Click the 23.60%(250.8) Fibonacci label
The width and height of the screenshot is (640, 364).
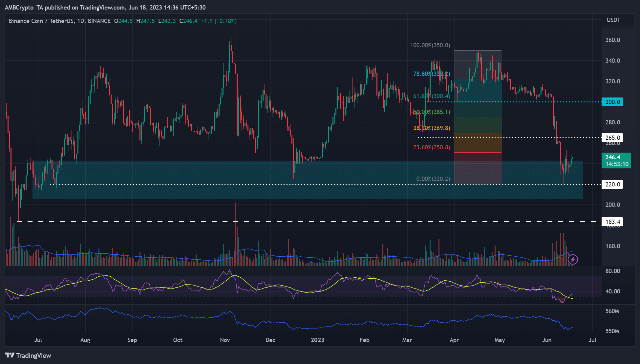[432, 147]
